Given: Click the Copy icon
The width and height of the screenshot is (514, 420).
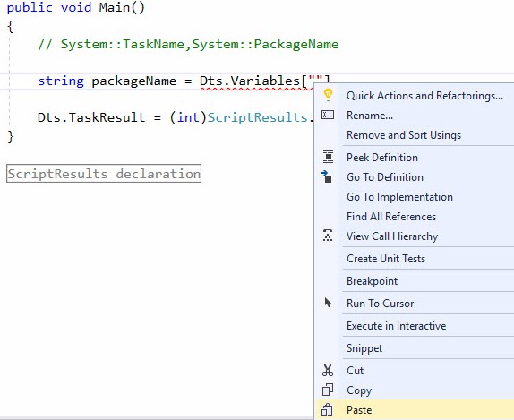Looking at the screenshot, I should point(328,390).
